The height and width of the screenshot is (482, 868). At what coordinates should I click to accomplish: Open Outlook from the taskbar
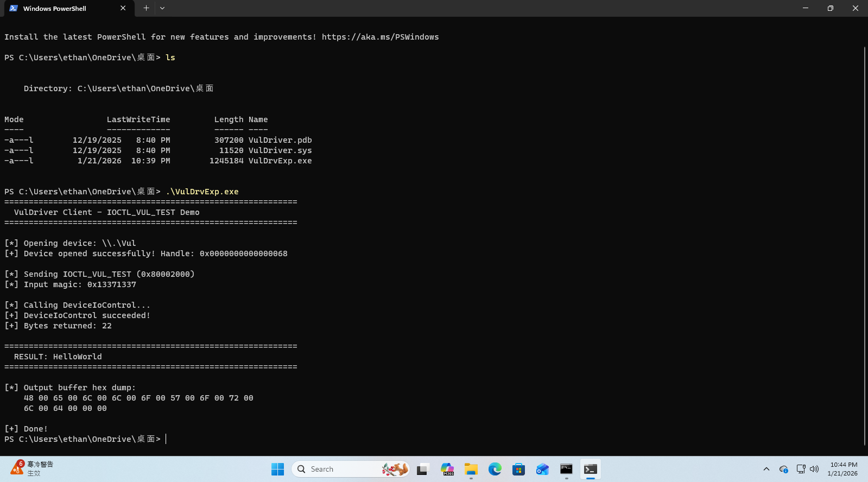(x=542, y=469)
